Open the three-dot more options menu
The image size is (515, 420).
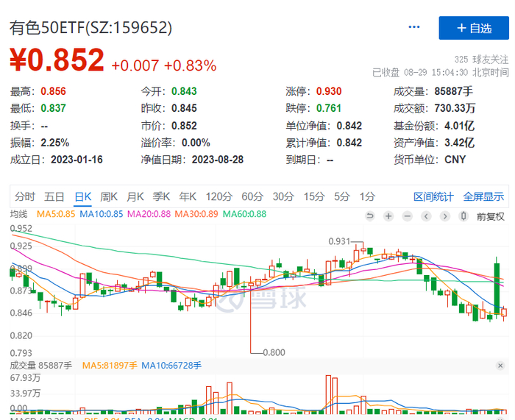pyautogui.click(x=413, y=27)
